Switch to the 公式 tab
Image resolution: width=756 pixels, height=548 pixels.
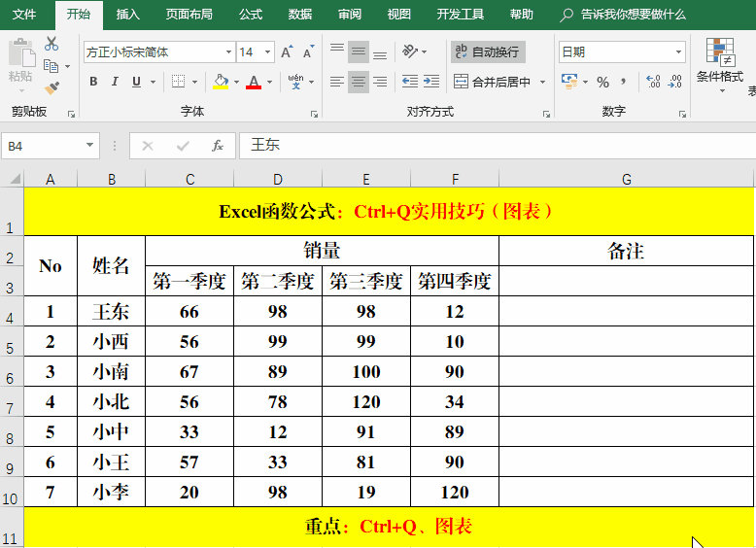[251, 14]
